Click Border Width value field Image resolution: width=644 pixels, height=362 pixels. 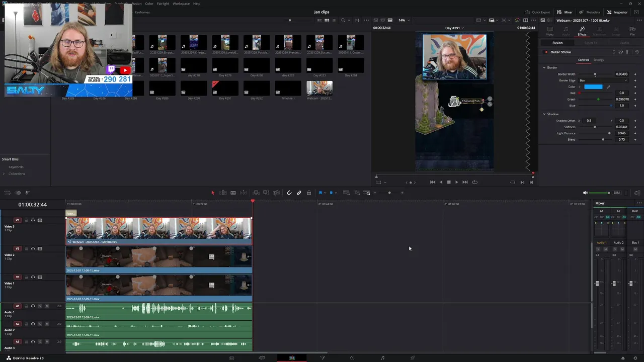click(622, 74)
